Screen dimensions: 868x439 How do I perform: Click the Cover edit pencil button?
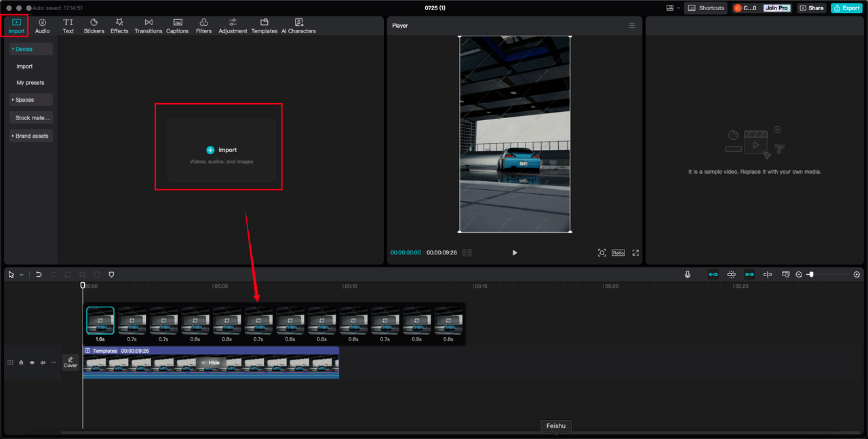pyautogui.click(x=71, y=362)
